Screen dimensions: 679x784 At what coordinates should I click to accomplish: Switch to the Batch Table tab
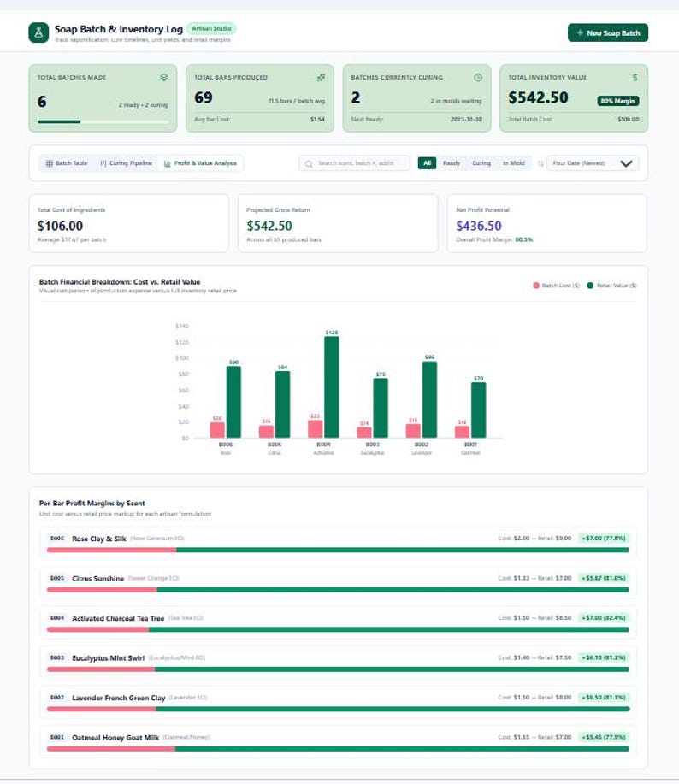67,163
